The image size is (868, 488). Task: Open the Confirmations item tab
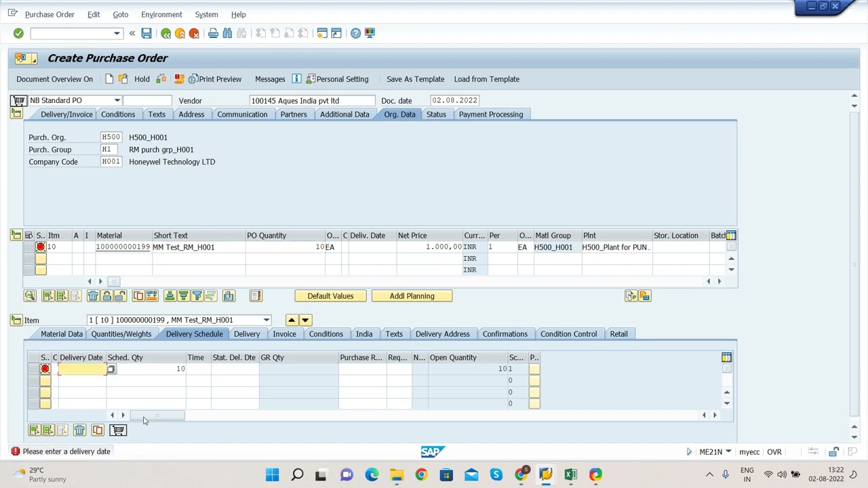tap(505, 334)
